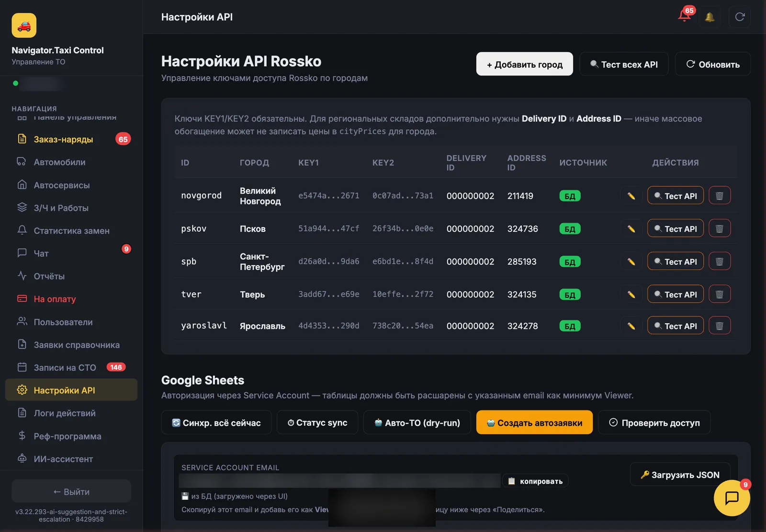766x532 pixels.
Task: Click the yellow bell icon in header
Action: point(710,17)
